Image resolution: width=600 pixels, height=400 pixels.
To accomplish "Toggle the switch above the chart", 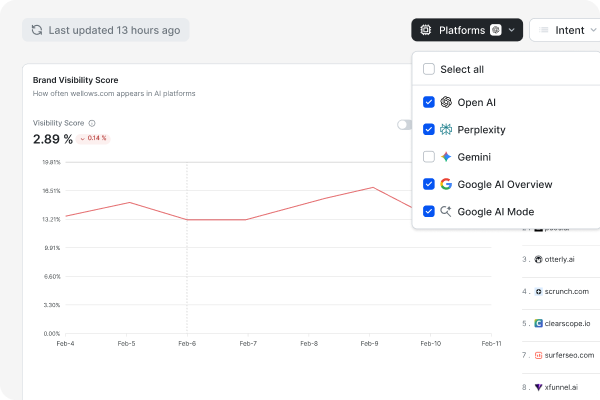I will 404,125.
